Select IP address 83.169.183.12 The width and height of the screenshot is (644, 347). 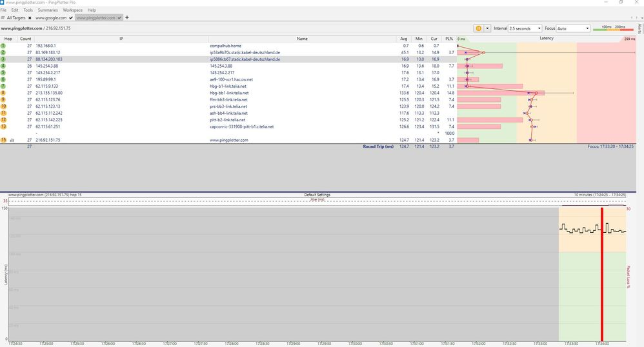point(48,52)
